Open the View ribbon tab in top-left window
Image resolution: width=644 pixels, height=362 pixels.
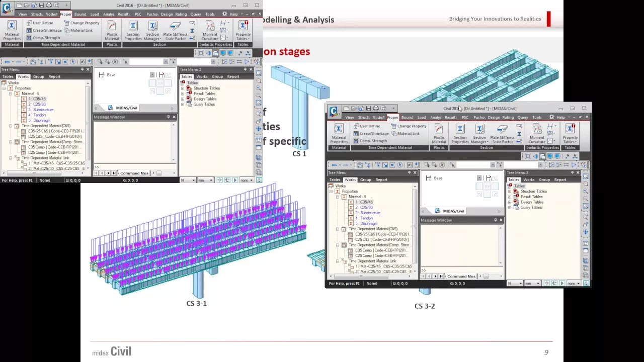click(23, 14)
